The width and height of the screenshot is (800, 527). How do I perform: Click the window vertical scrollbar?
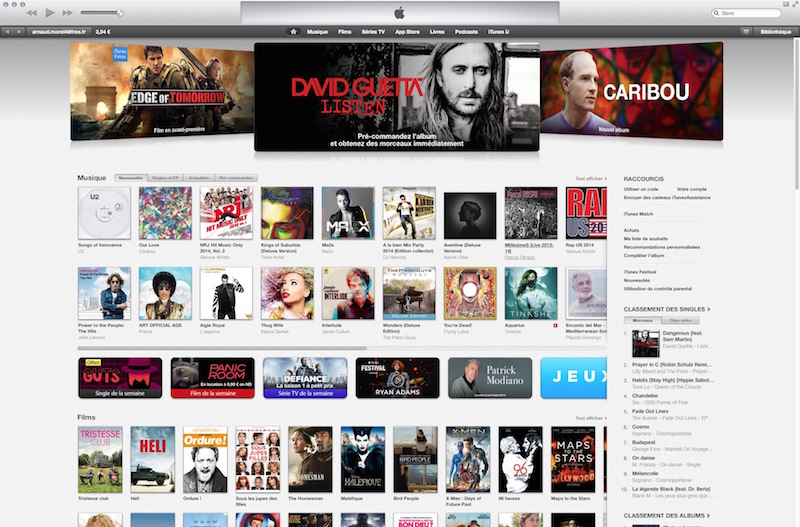[796, 116]
